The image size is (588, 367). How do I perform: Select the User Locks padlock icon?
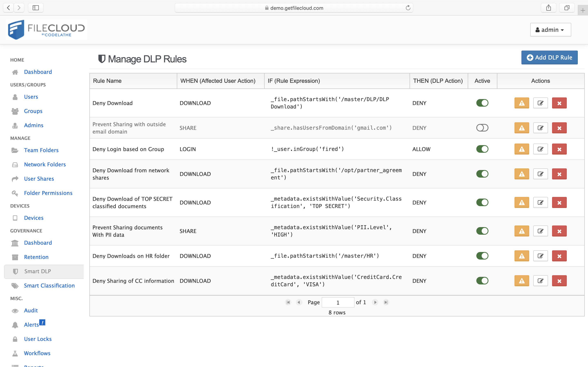point(15,339)
